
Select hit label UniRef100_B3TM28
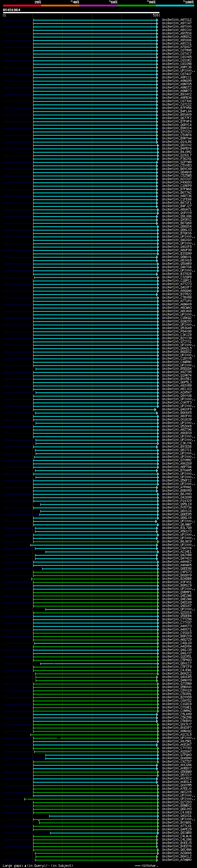click(x=177, y=274)
